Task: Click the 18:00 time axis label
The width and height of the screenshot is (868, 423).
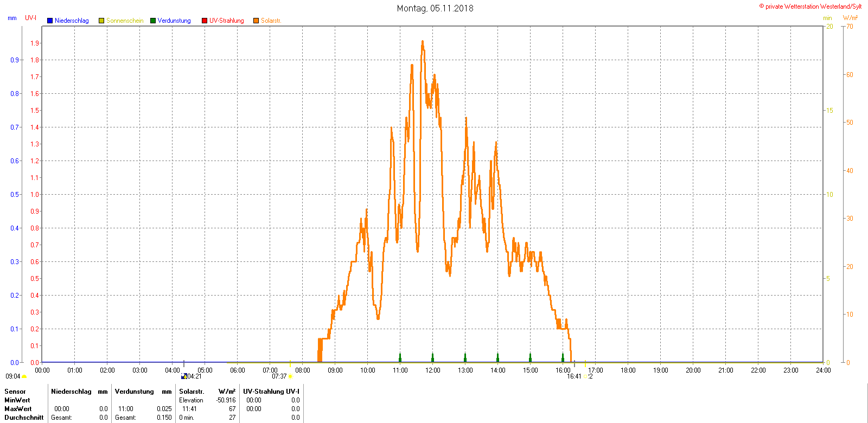Action: 628,370
